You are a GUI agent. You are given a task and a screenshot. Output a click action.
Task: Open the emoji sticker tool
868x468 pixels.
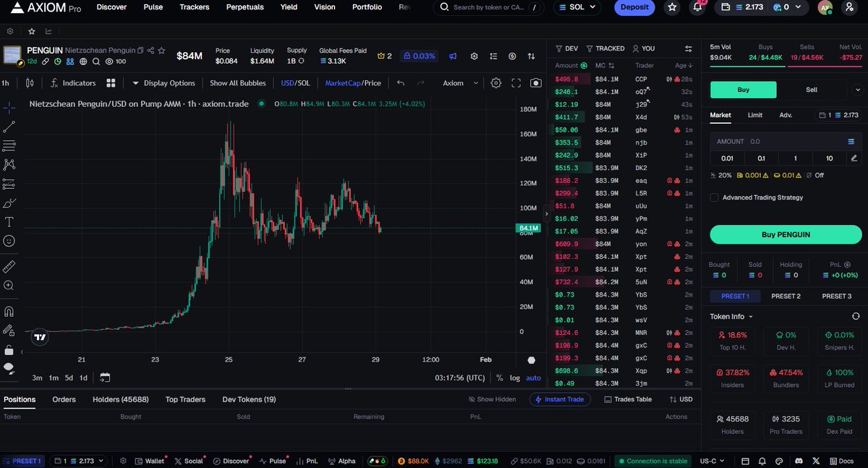pyautogui.click(x=9, y=241)
